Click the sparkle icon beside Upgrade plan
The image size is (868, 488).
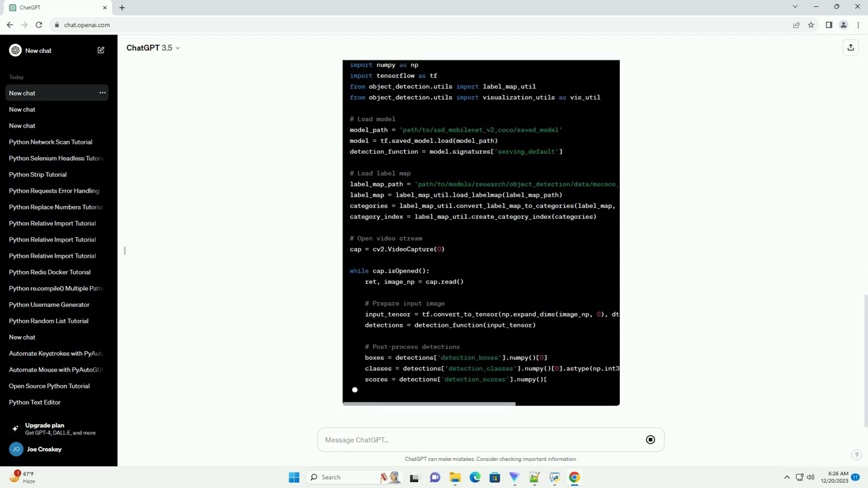[x=15, y=428]
